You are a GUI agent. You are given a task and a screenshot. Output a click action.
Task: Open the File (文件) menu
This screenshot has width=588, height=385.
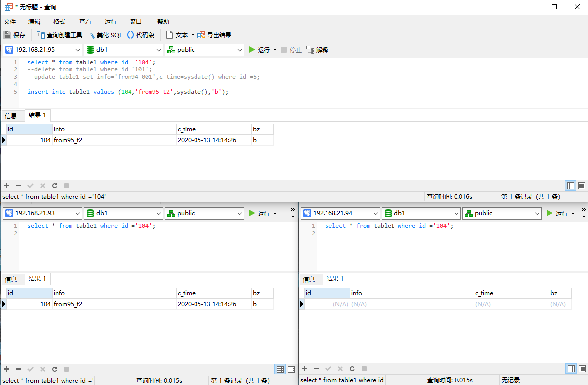coord(10,22)
